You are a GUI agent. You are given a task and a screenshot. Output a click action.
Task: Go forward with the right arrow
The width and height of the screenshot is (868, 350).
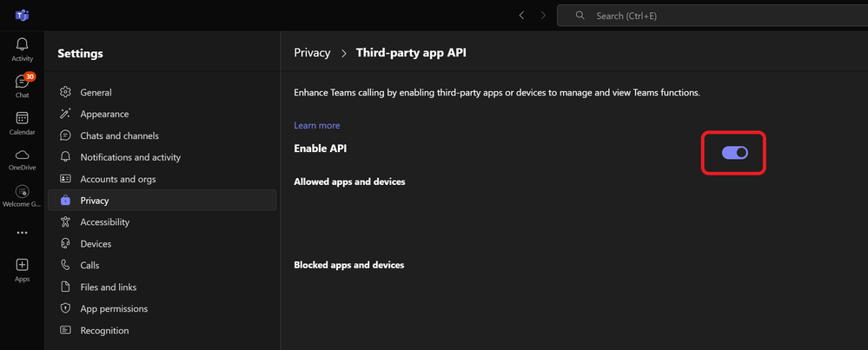(x=543, y=16)
